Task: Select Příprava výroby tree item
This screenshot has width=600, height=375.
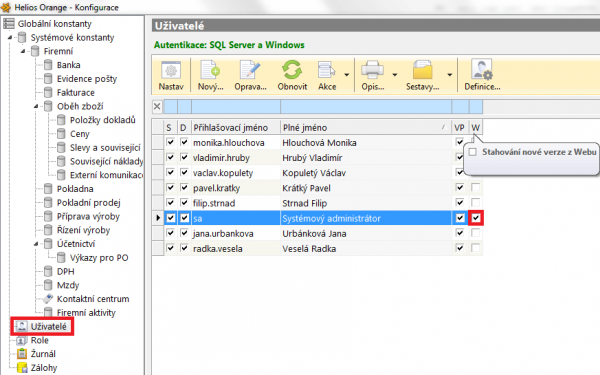Action: pos(88,217)
